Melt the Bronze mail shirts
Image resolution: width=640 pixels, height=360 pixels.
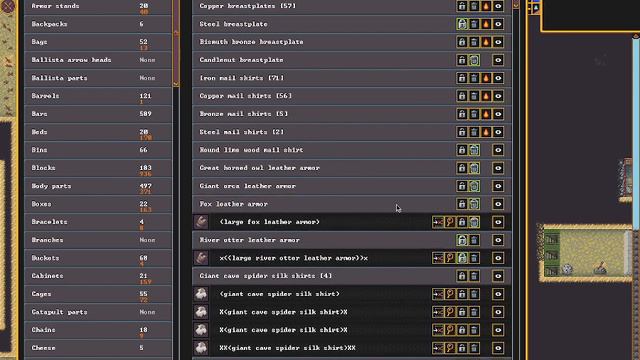[x=486, y=114]
